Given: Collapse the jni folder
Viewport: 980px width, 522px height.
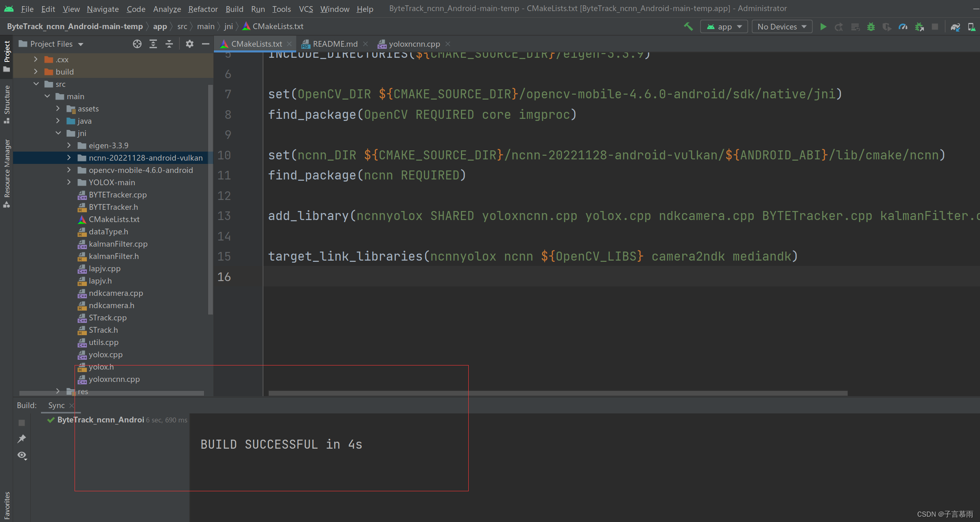Looking at the screenshot, I should coord(58,133).
